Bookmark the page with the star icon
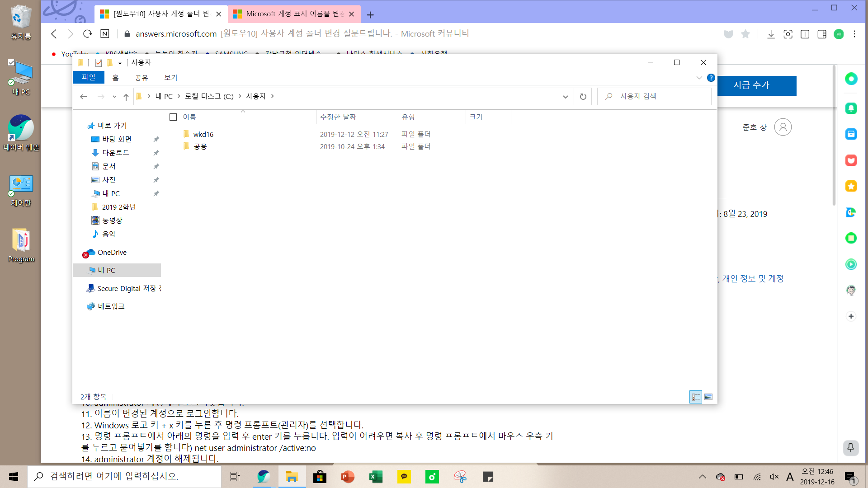 pos(745,34)
